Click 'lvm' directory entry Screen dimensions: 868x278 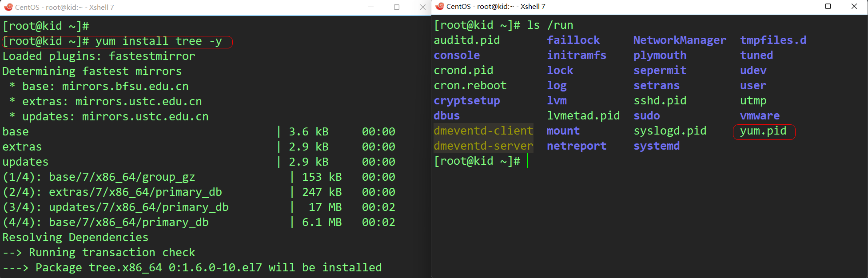tap(557, 101)
